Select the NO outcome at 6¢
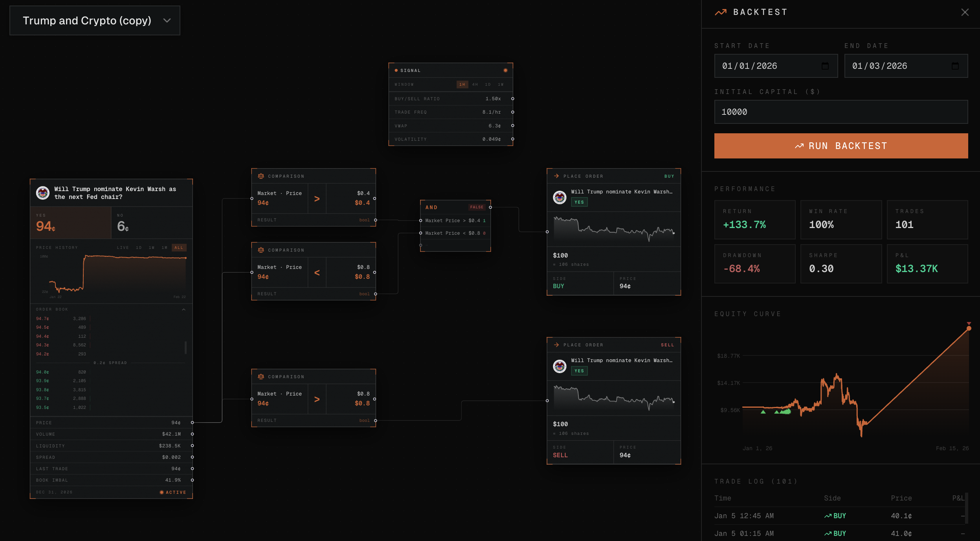 point(152,223)
